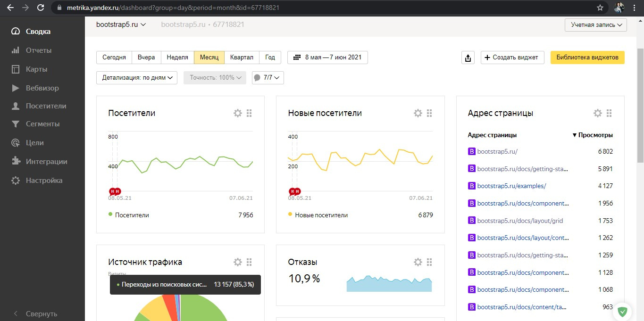Click the Создать виджет button
This screenshot has height=321, width=644.
pyautogui.click(x=512, y=58)
